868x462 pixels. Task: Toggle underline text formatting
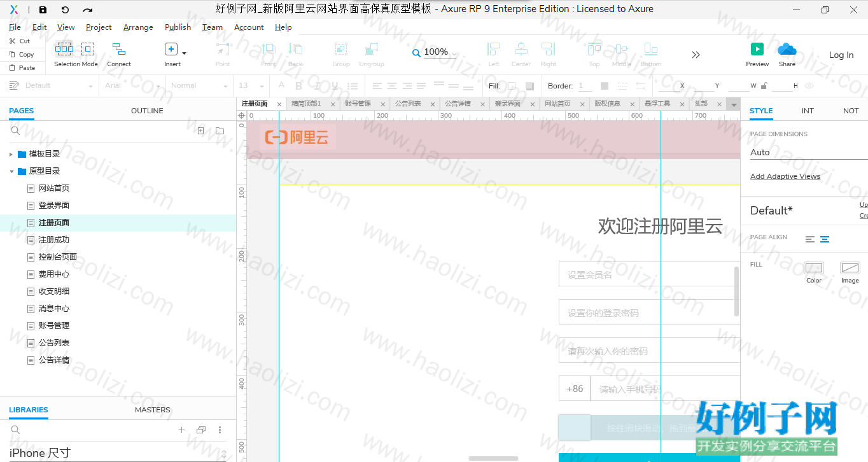pyautogui.click(x=335, y=86)
